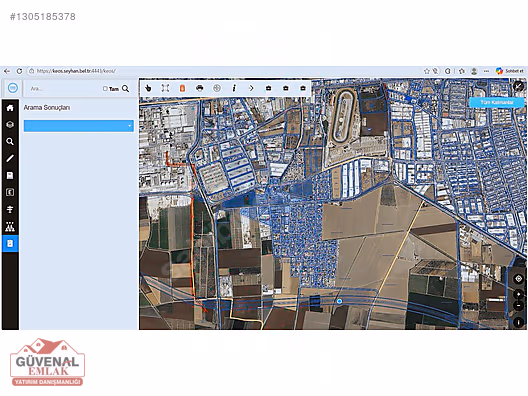Expand toolbar with the chevron arrow

click(x=251, y=88)
